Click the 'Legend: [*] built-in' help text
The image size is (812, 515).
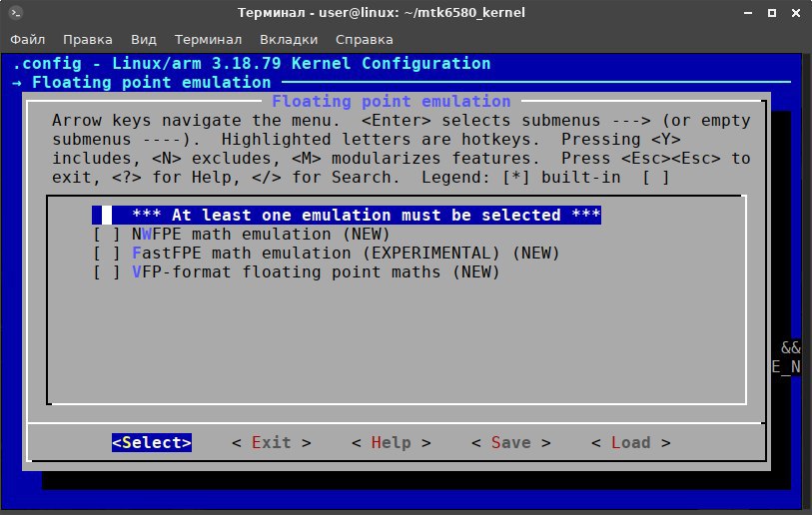521,178
